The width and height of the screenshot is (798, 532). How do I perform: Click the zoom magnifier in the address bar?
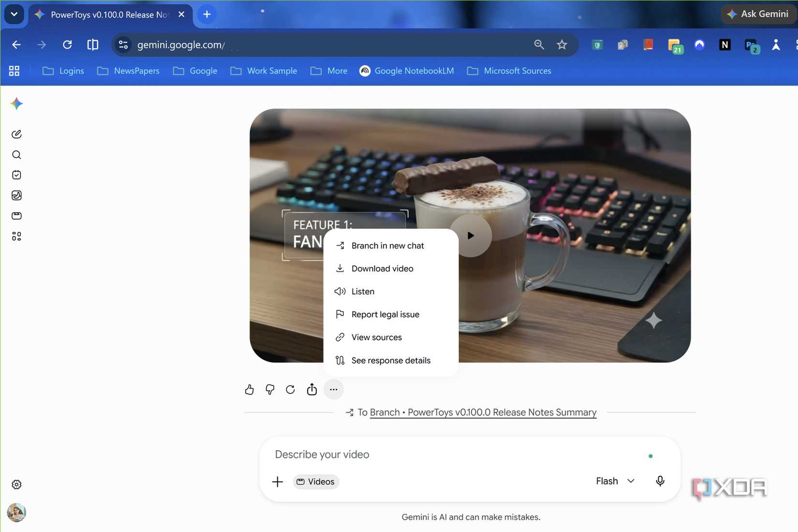coord(539,44)
